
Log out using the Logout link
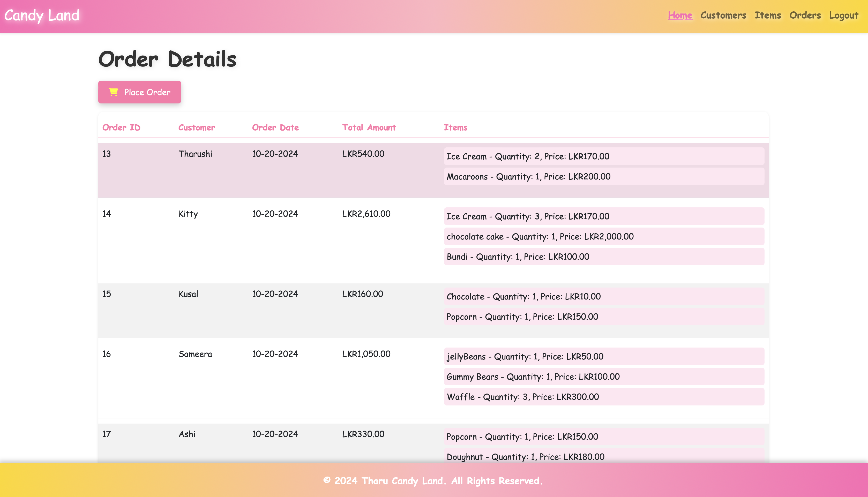[843, 15]
